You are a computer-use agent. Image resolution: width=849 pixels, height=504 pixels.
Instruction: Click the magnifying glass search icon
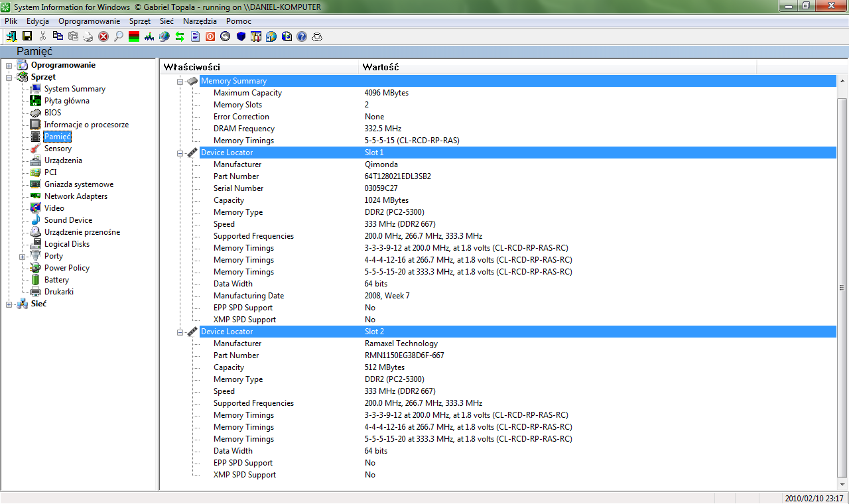tap(119, 36)
